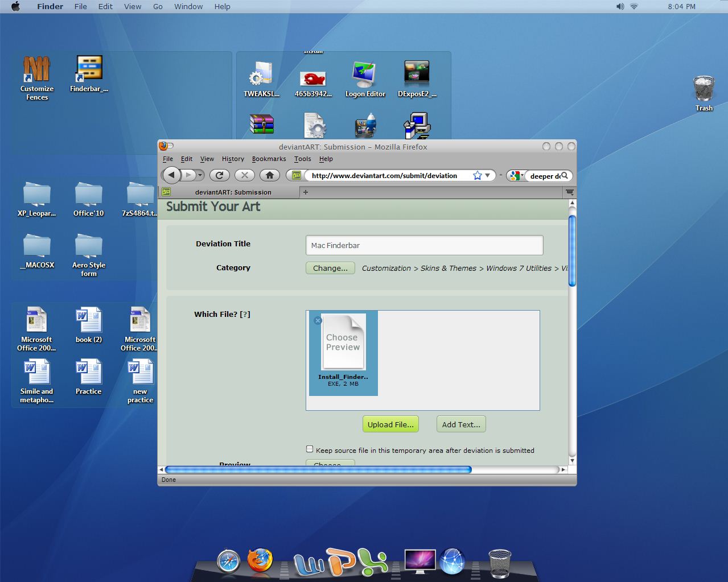Open the Finder Window menu
The height and width of the screenshot is (582, 728).
(188, 6)
